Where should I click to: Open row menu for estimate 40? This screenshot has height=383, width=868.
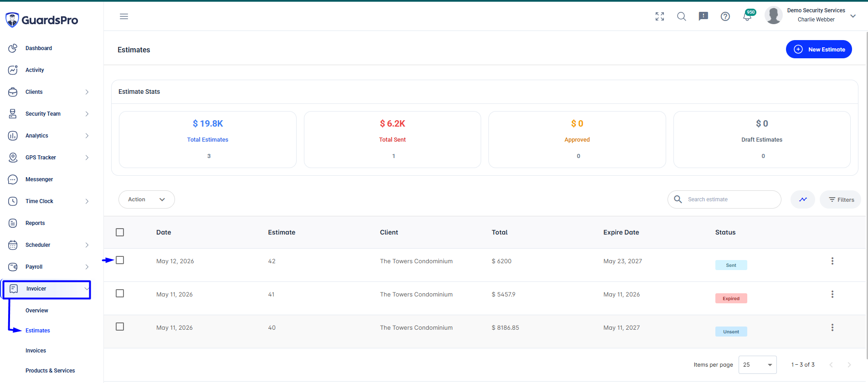coord(832,327)
